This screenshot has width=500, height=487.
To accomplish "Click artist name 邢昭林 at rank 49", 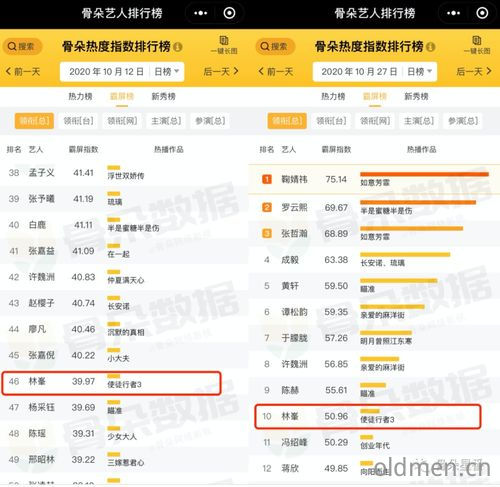I will [41, 459].
